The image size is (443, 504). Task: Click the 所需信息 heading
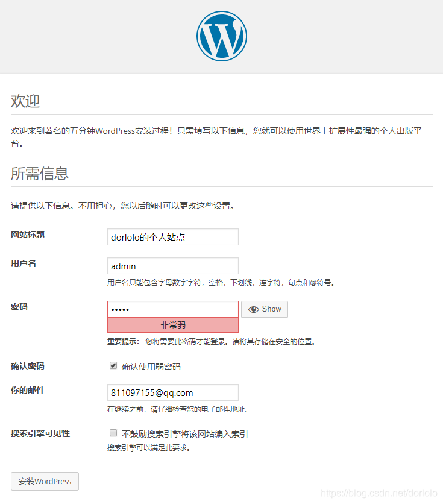(x=40, y=174)
